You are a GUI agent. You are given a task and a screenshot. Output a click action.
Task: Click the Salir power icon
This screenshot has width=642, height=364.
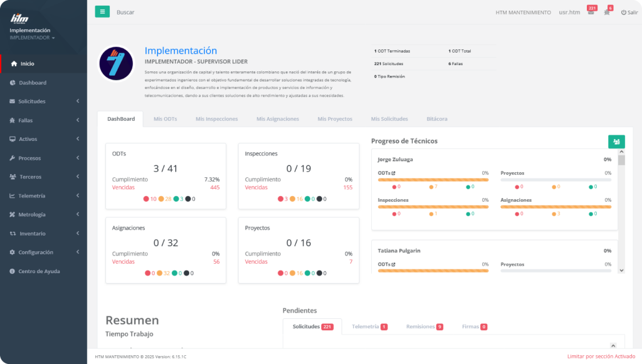click(x=623, y=13)
